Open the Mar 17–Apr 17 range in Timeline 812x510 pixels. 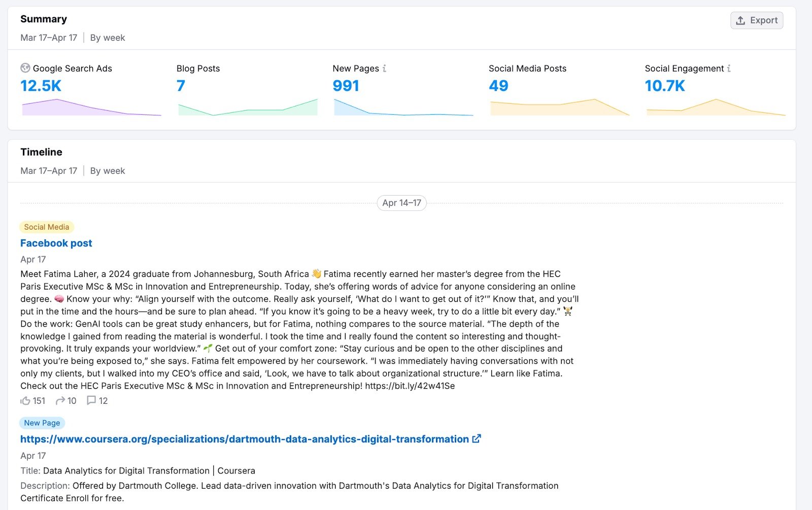(48, 171)
